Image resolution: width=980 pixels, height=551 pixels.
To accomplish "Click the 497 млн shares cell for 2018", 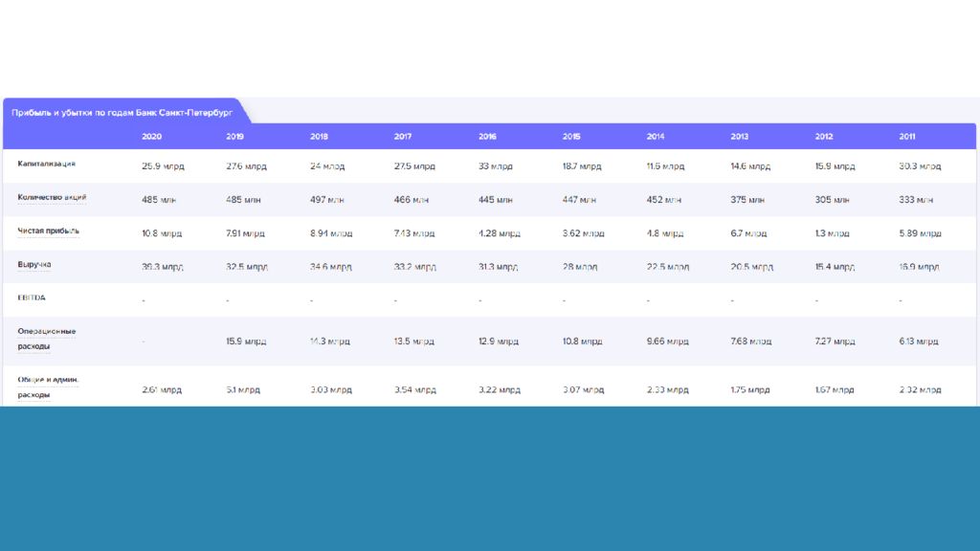I will pyautogui.click(x=326, y=200).
